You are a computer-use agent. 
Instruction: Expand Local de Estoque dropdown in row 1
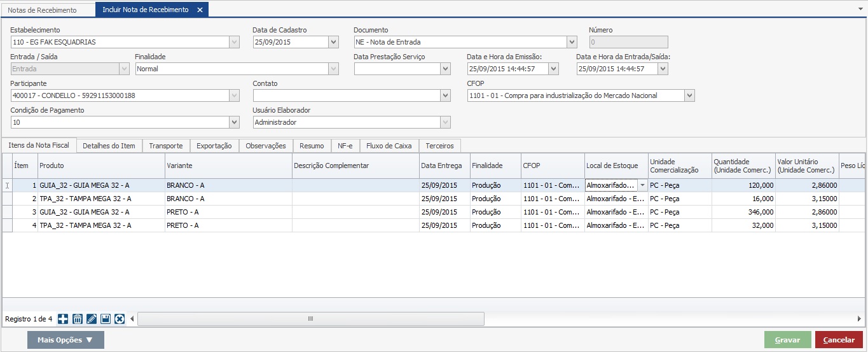tap(642, 185)
